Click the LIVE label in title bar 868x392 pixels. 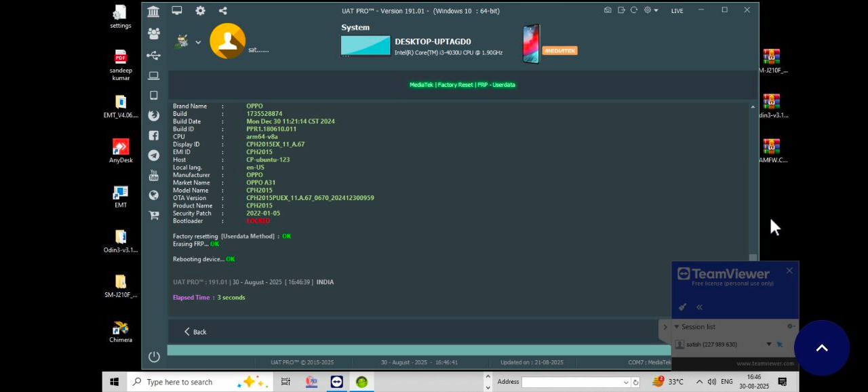pos(677,11)
